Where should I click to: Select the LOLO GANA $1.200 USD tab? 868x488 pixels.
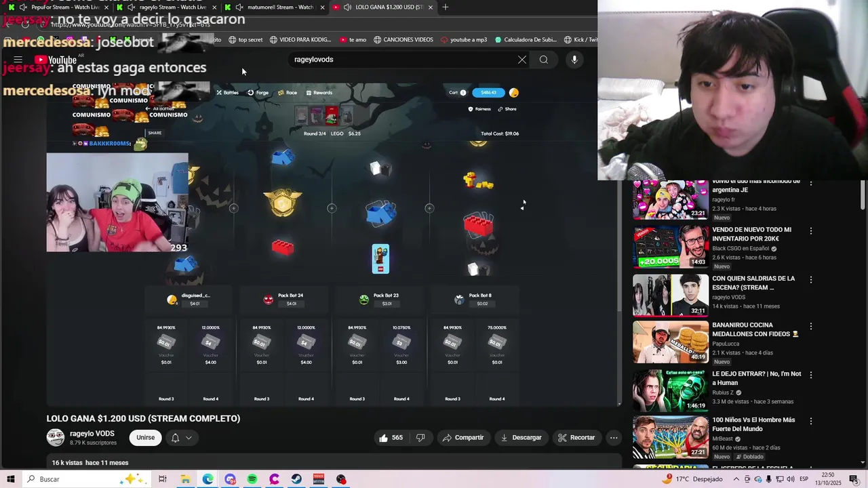382,7
